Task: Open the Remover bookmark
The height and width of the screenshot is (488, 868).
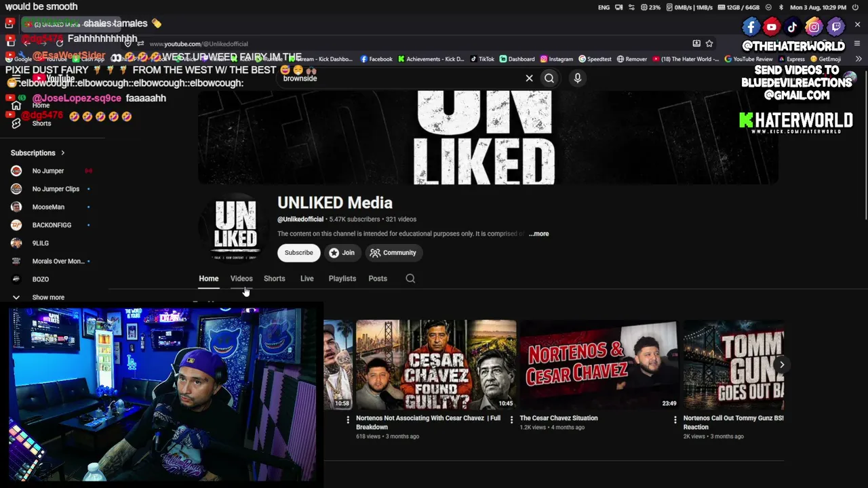Action: click(631, 59)
